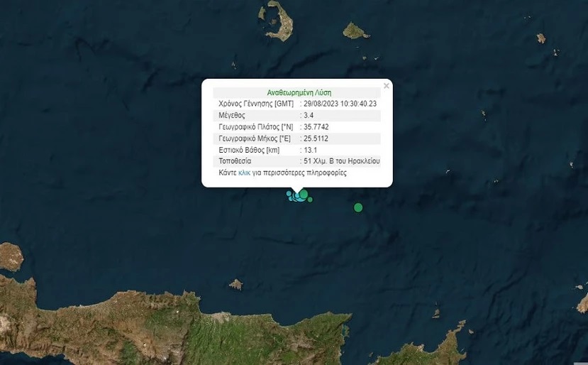This screenshot has height=365, width=588.
Task: Click the Εστιακό Βάθος [km] label
Action: tap(249, 151)
